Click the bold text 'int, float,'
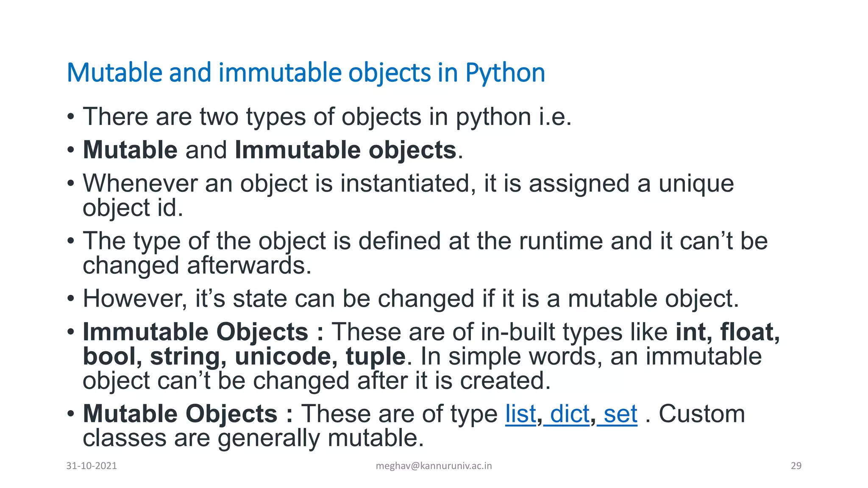This screenshot has height=488, width=868. (x=728, y=332)
